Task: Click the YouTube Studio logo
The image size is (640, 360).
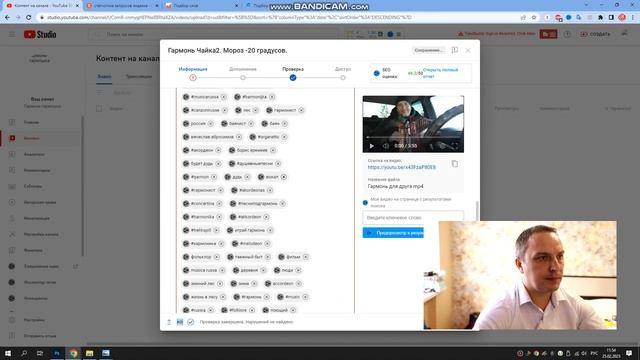Action: pos(40,34)
